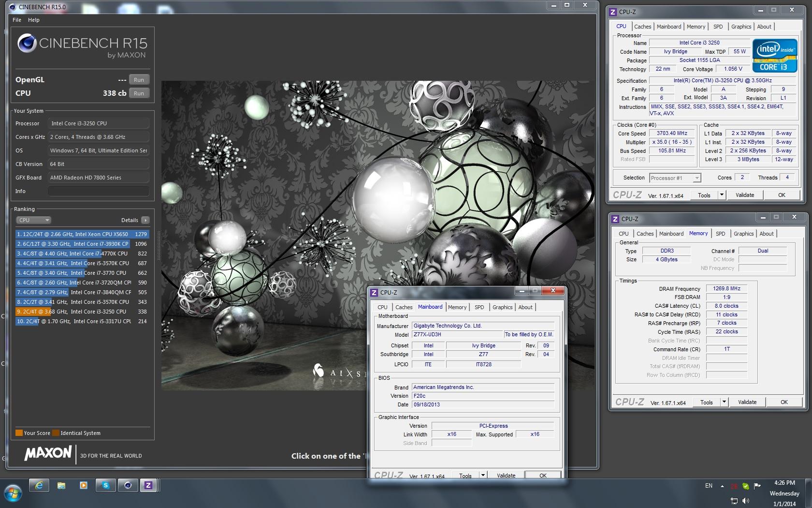Show hidden tray icons arrow
The height and width of the screenshot is (508, 812).
(x=722, y=486)
